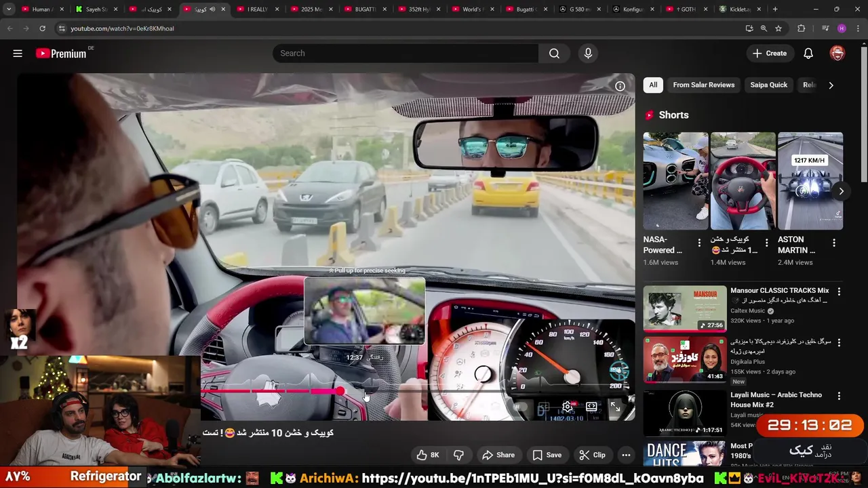Toggle subtitles CC button in player
868x488 pixels.
coord(544,407)
